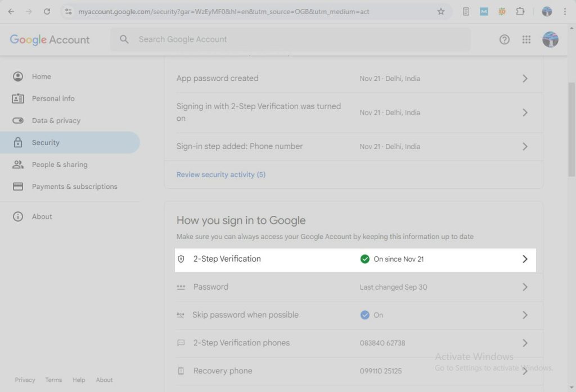Click the page vertical scrollbar thumb
The height and width of the screenshot is (392, 576).
pos(571,129)
